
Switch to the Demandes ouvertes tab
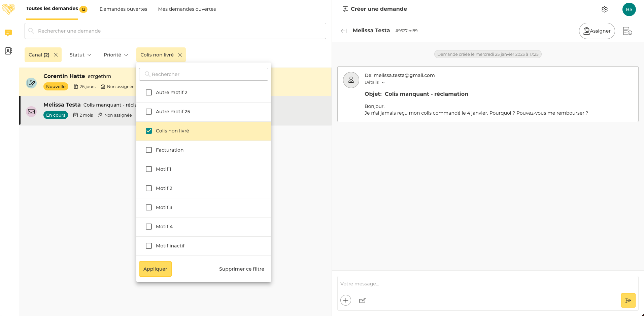(x=123, y=9)
